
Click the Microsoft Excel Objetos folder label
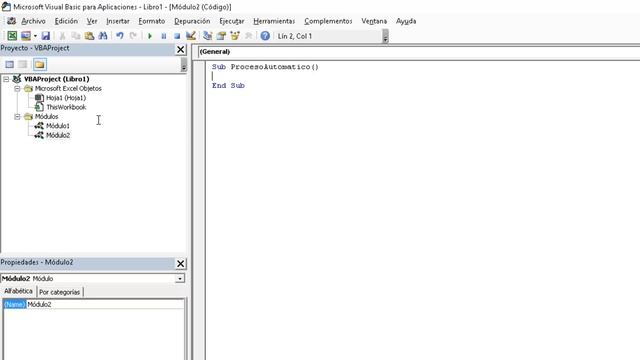click(68, 88)
